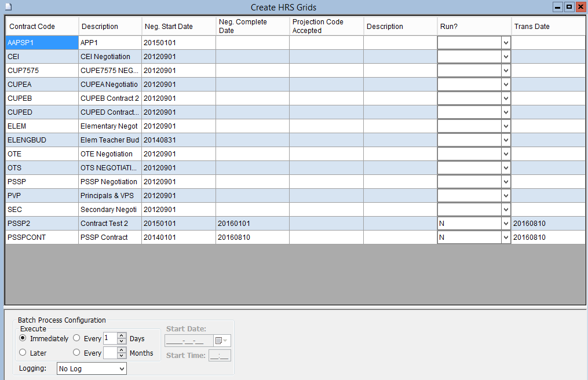
Task: Open Run? dropdown in the PSSP2 row
Action: tap(506, 224)
